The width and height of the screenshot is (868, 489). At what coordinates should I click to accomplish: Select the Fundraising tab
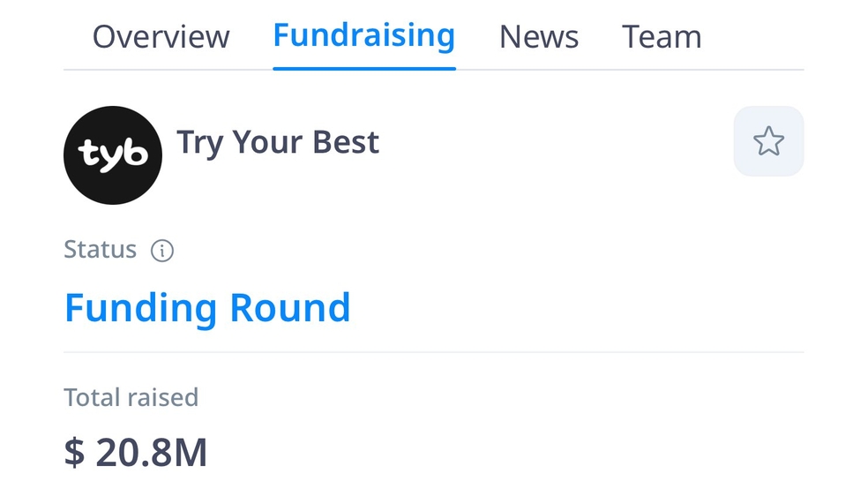(x=364, y=35)
